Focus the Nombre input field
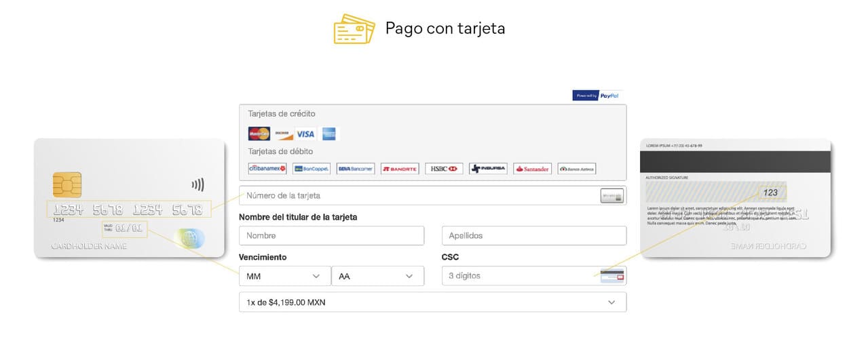This screenshot has height=339, width=868. coord(331,235)
